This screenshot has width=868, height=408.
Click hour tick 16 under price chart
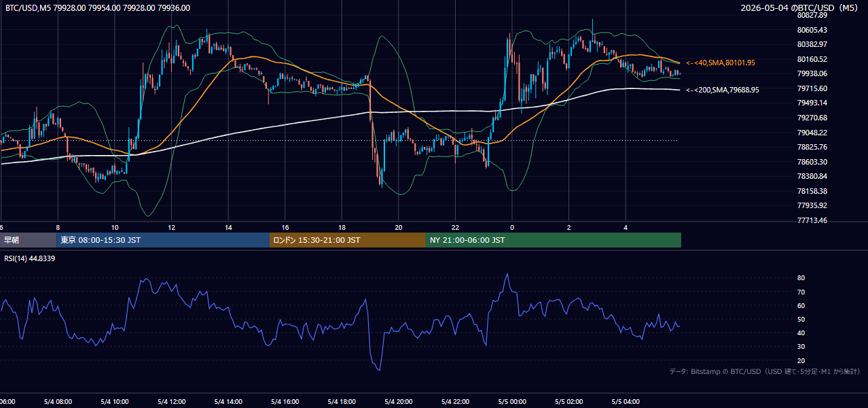(x=285, y=227)
